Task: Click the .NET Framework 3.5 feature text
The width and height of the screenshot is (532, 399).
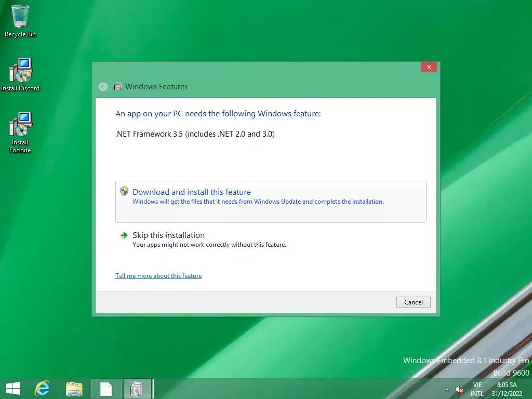Action: 195,134
